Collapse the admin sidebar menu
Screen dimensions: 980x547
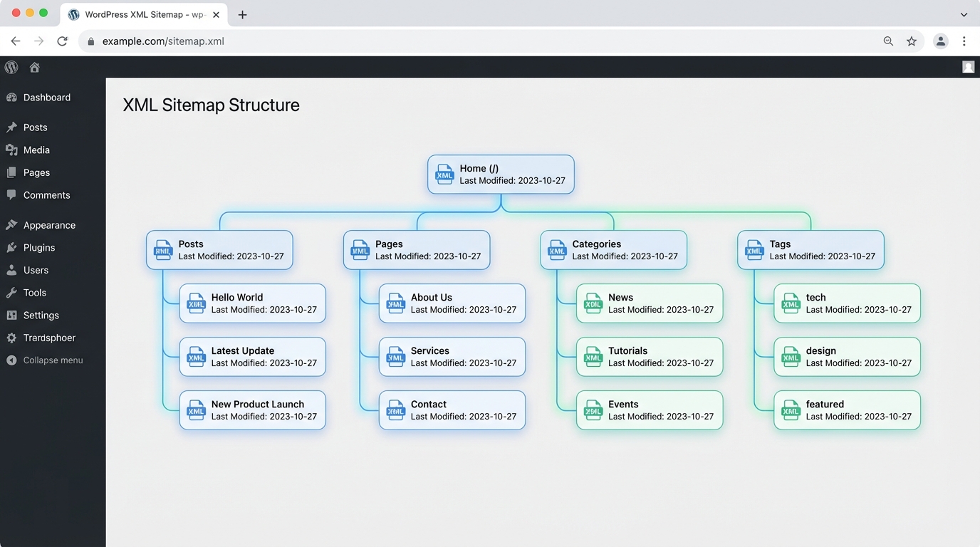pyautogui.click(x=44, y=360)
